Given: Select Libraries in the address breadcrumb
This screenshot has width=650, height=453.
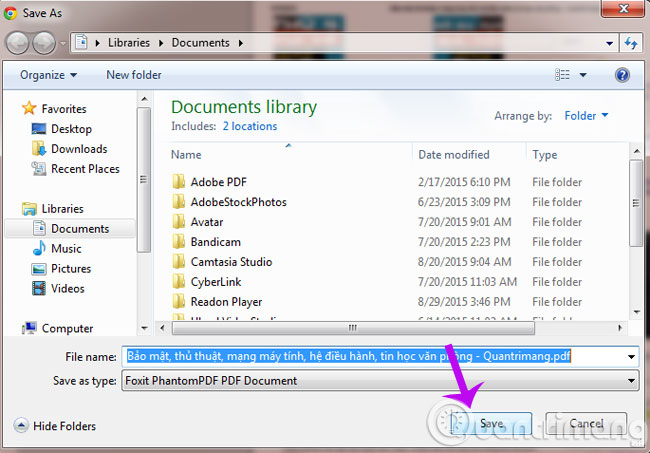Looking at the screenshot, I should click(129, 43).
